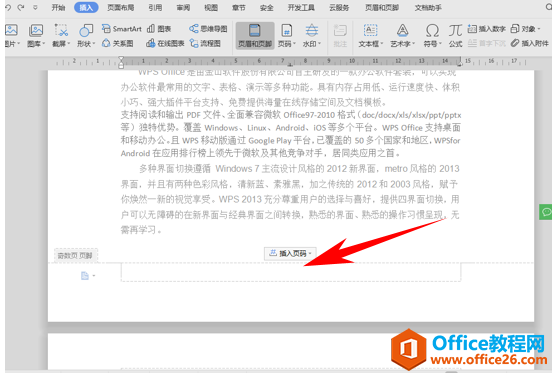Click the first-line indent marker on ruler
554x377 pixels.
[x=121, y=59]
